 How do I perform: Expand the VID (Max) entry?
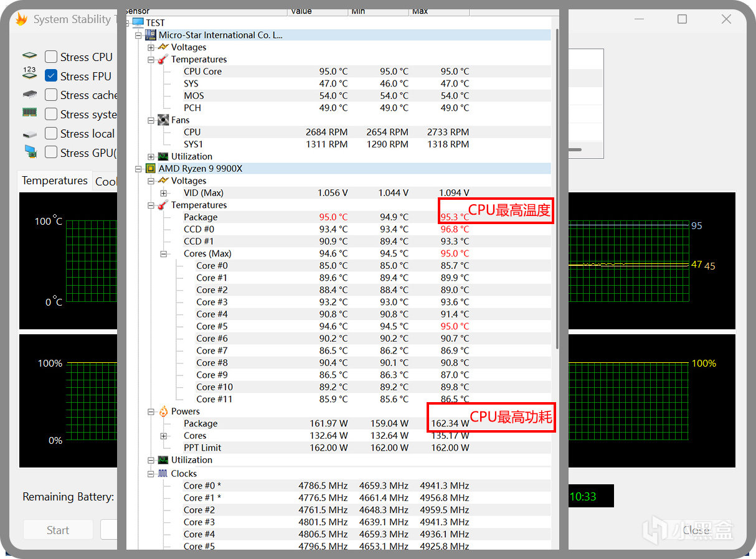[163, 193]
